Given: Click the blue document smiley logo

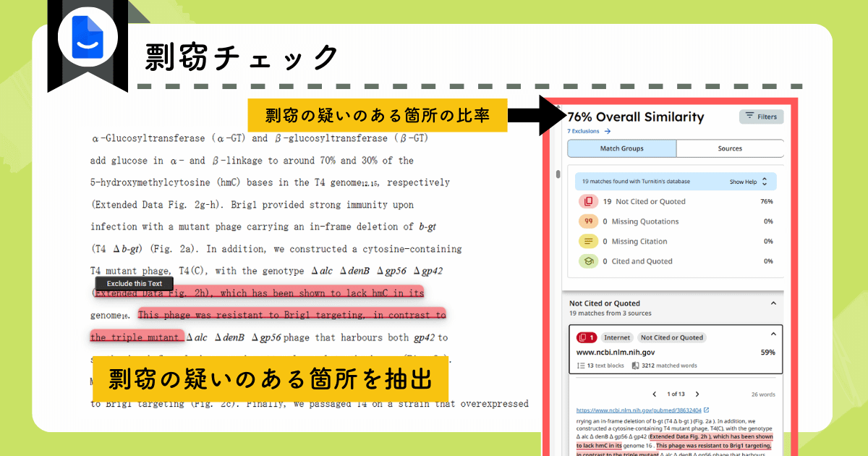Looking at the screenshot, I should pos(88,37).
